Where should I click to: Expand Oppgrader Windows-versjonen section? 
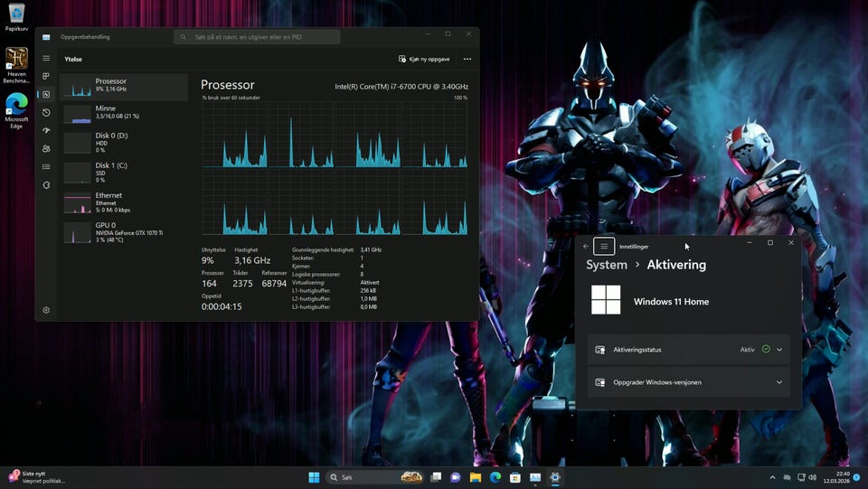coord(779,382)
